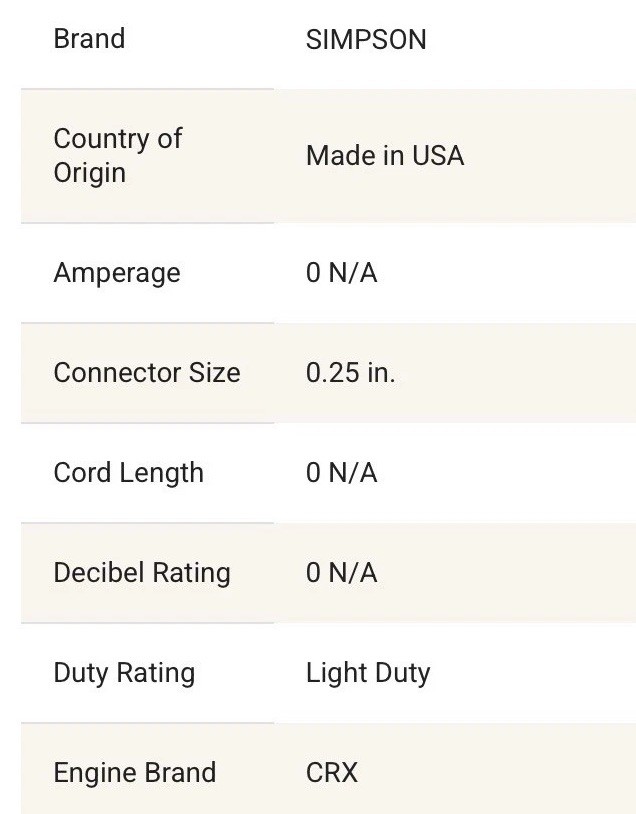Click the Amperage 0 N/A value
The image size is (636, 814).
342,273
